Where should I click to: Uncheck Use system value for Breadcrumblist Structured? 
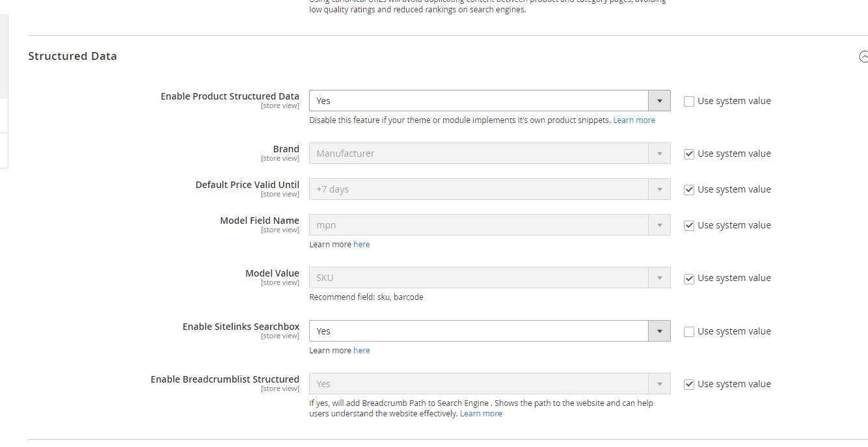pyautogui.click(x=689, y=385)
